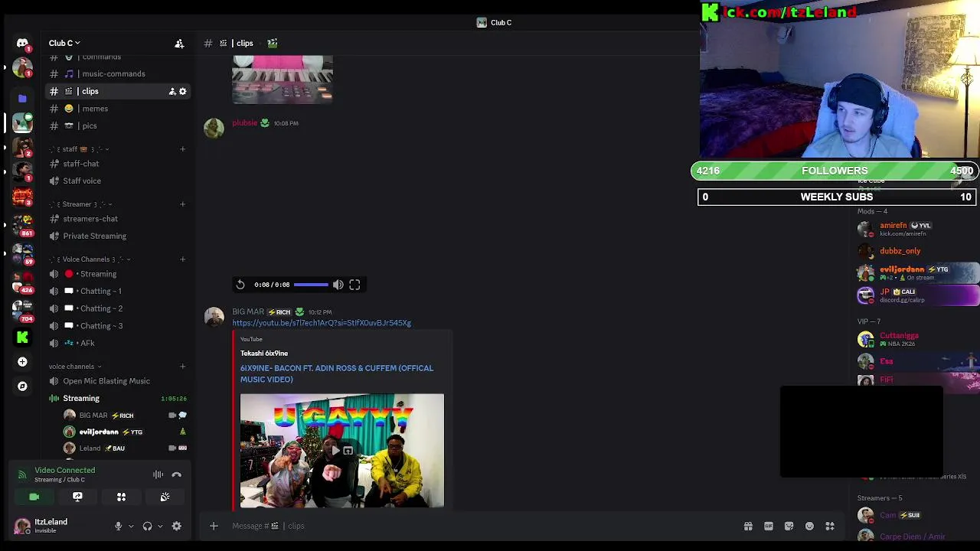Send a gift in message bar

pyautogui.click(x=748, y=526)
